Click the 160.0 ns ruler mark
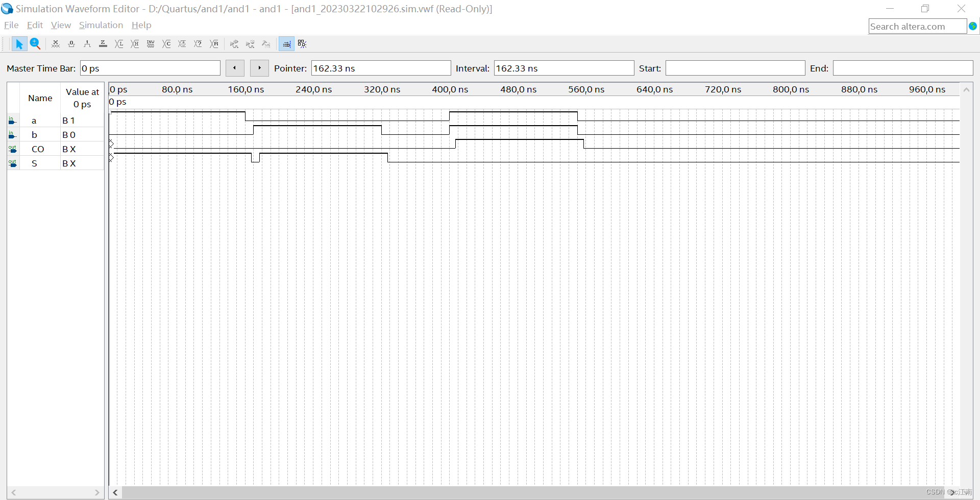 (246, 89)
